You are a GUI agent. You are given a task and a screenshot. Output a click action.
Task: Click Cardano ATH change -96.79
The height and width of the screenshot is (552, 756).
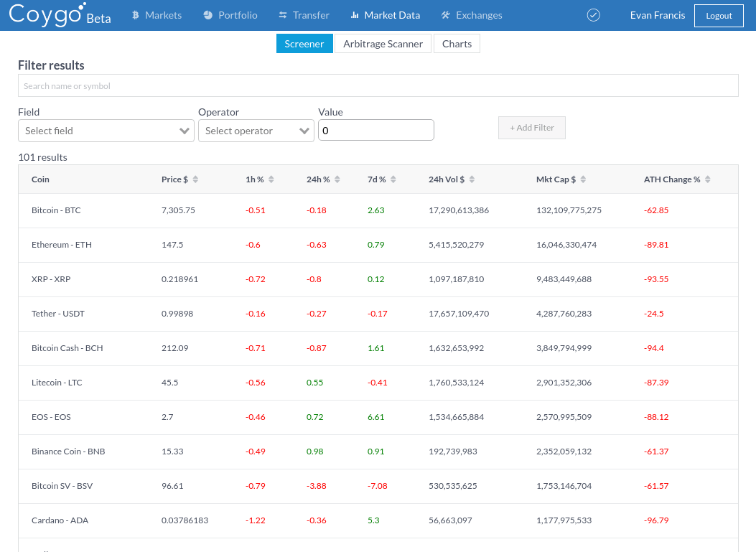pyautogui.click(x=656, y=520)
